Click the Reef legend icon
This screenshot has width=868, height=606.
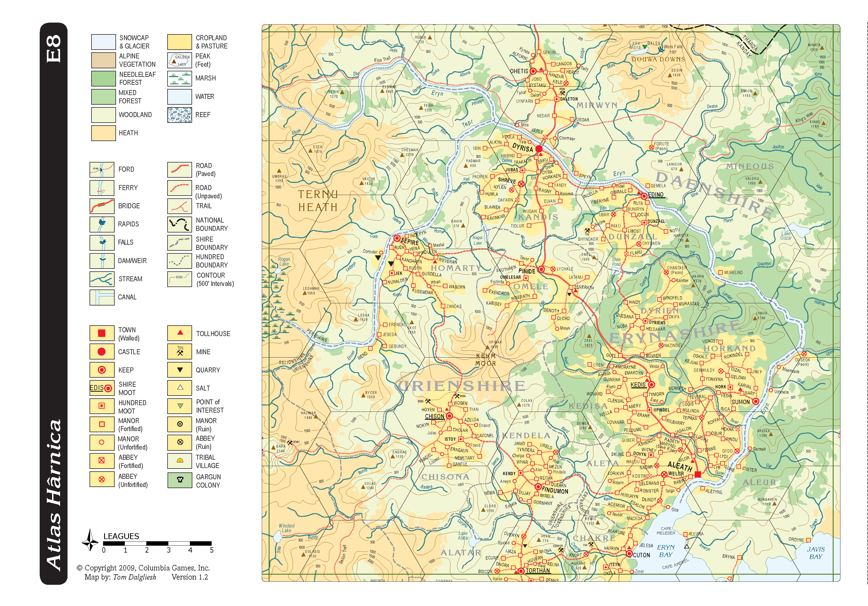[180, 115]
